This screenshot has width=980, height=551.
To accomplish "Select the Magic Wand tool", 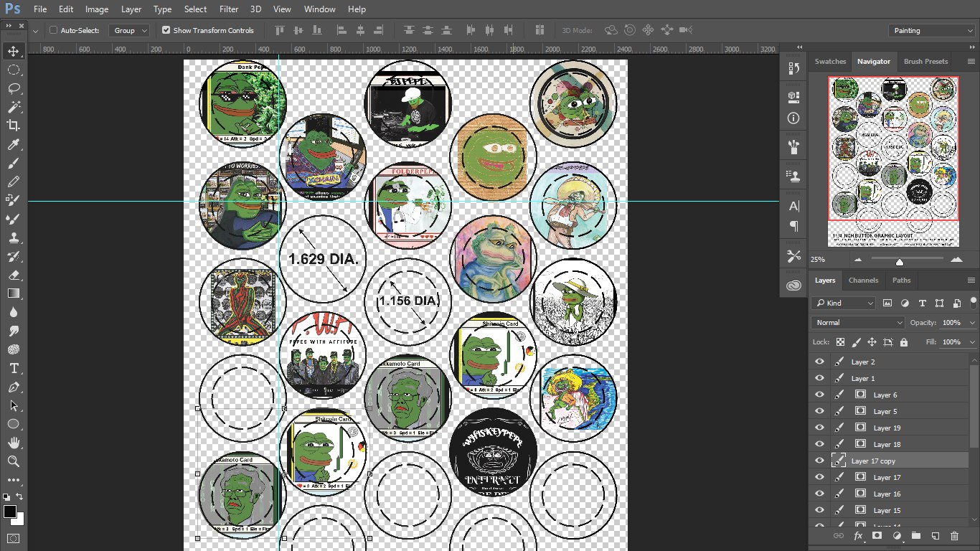I will [14, 107].
